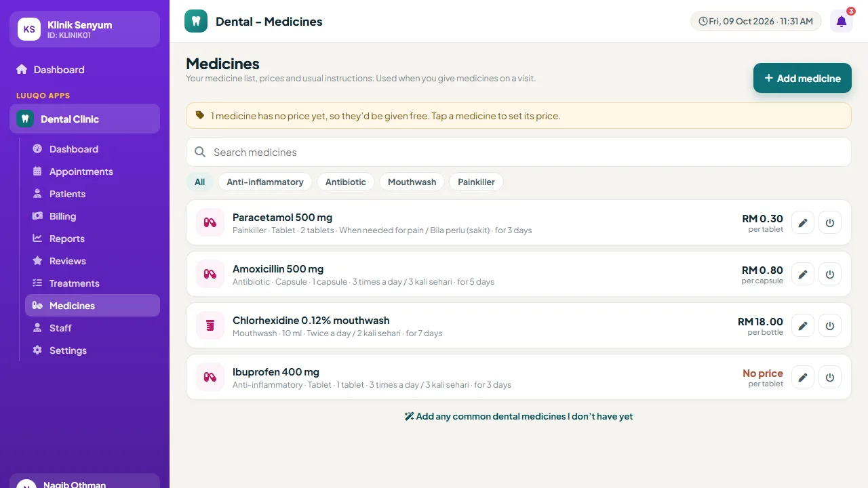868x488 pixels.
Task: Click the RM 18.00 price text
Action: coord(760,321)
